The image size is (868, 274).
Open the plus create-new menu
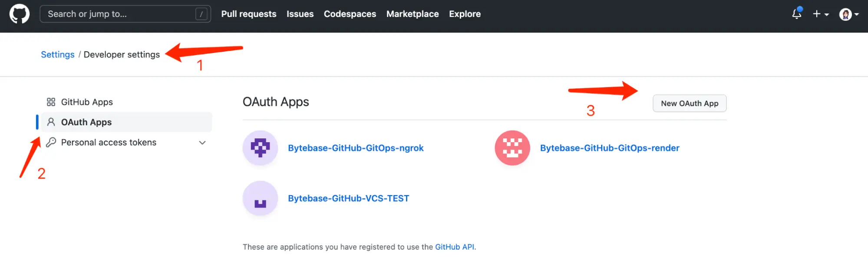pos(821,14)
